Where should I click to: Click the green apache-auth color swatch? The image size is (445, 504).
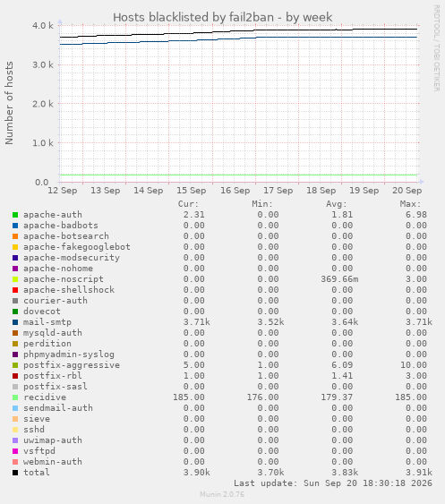click(15, 215)
